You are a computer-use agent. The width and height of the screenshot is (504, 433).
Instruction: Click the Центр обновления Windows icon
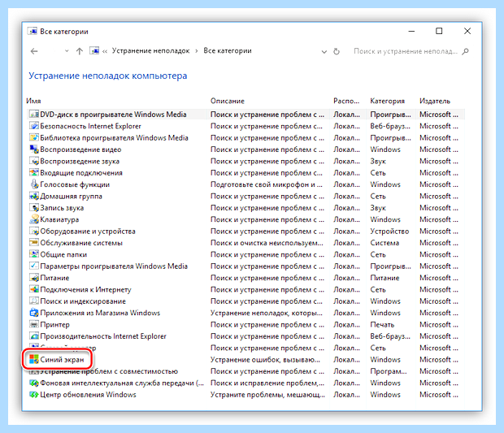tap(34, 395)
